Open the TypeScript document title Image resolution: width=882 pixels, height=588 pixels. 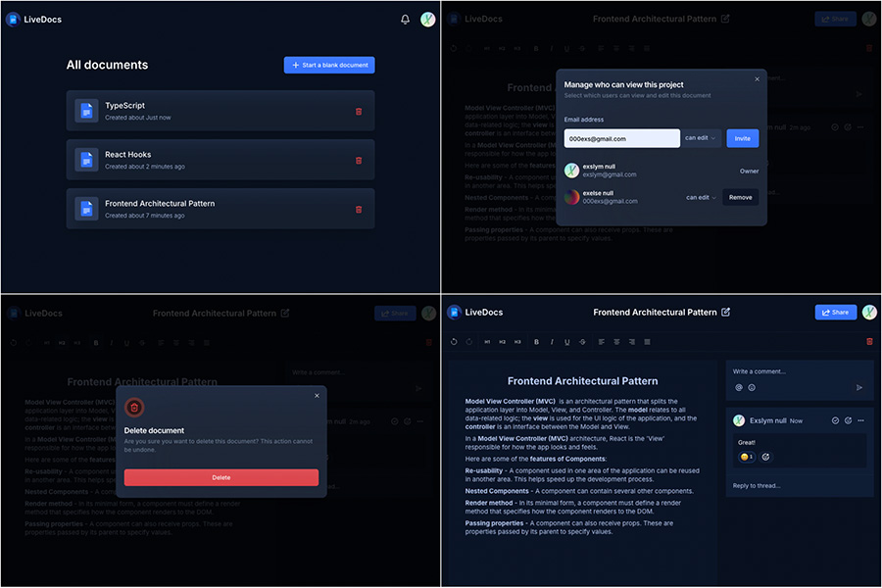(124, 105)
